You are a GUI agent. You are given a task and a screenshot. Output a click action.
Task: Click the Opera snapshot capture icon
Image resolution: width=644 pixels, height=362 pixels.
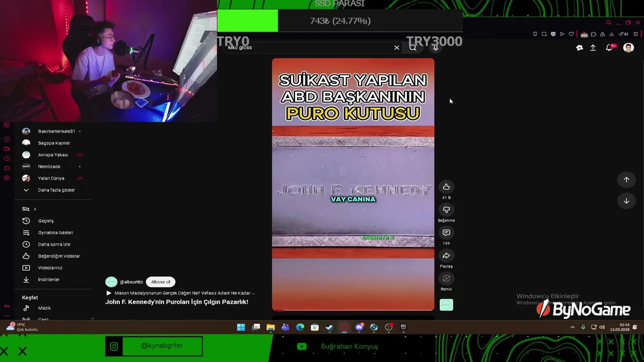click(x=544, y=34)
